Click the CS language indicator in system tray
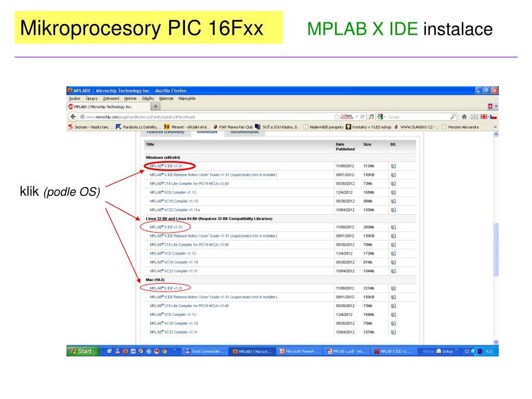The image size is (532, 399). tap(467, 352)
